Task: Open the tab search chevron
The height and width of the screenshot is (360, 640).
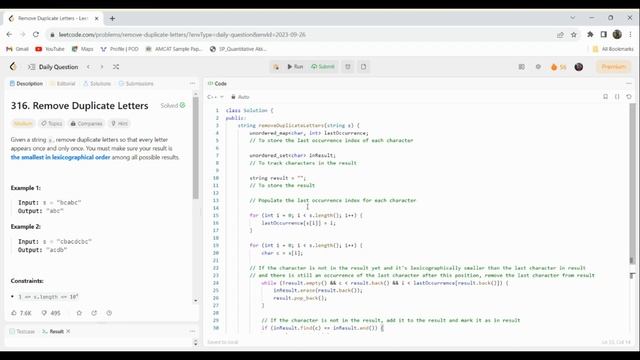Action: [573, 18]
